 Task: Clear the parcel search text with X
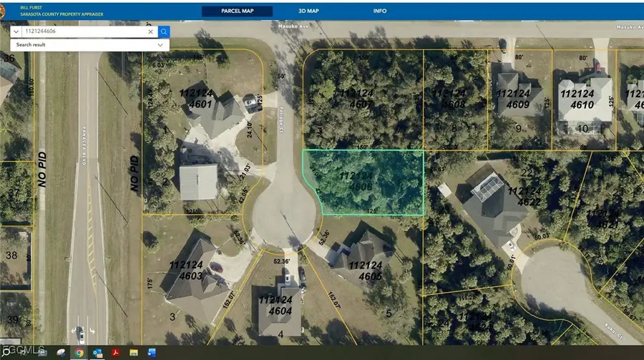[150, 31]
